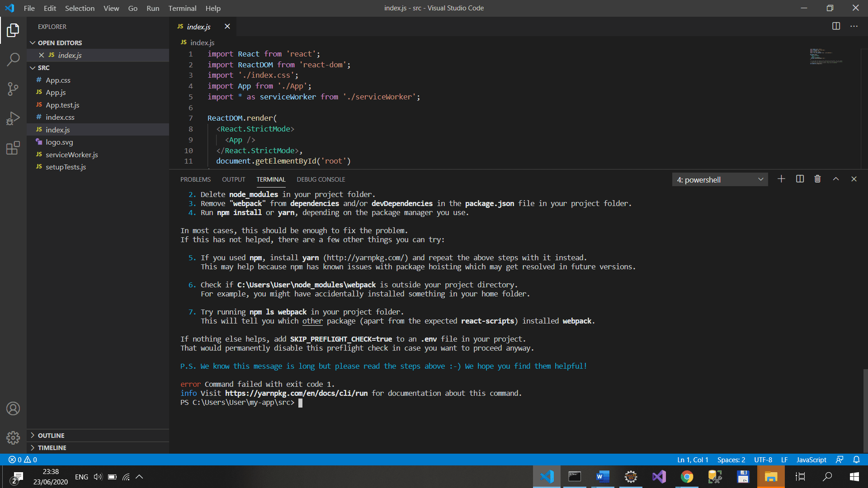This screenshot has height=488, width=868.
Task: Split the terminal pane
Action: 800,179
